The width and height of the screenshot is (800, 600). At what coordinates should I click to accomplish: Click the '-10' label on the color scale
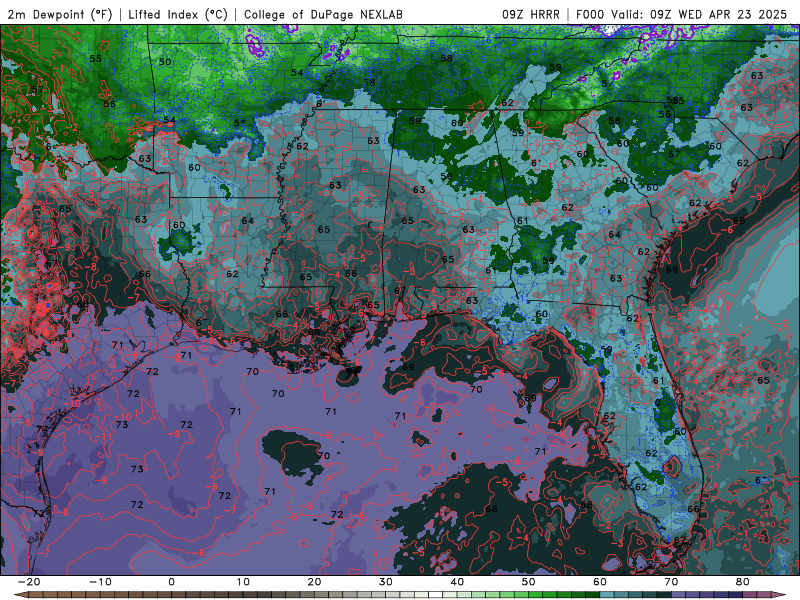click(x=100, y=582)
